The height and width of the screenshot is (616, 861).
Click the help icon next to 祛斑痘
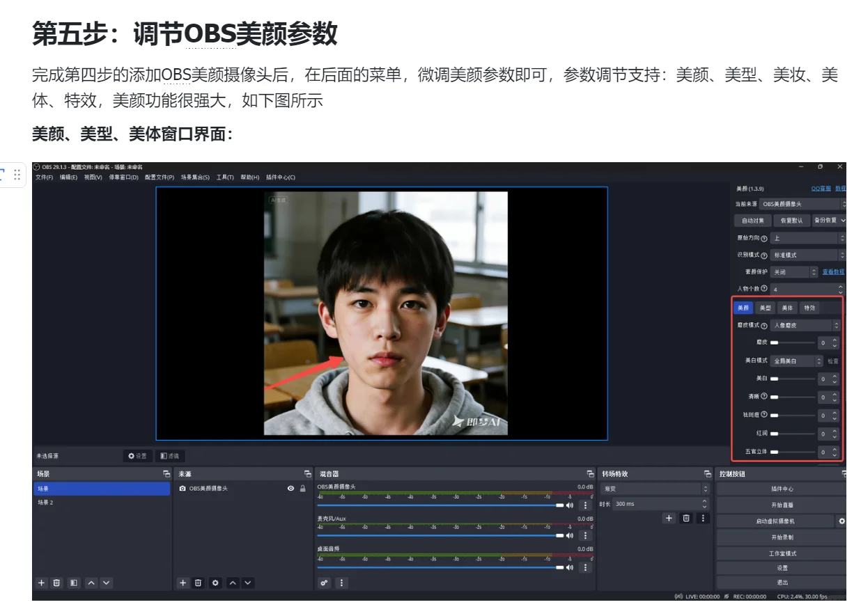(x=764, y=415)
